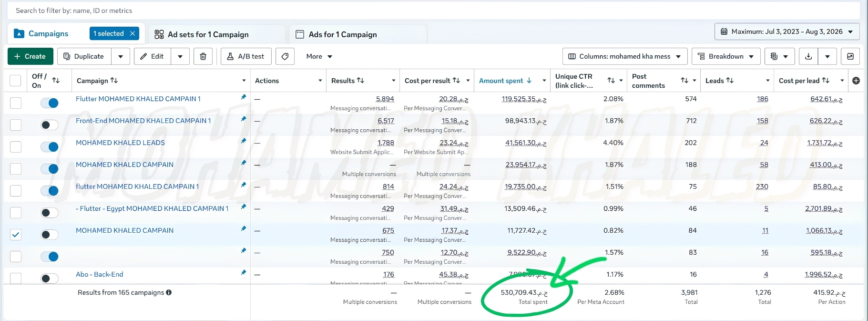Screen dimensions: 868x321
Task: Sort by Campaign name arrows
Action: (114, 80)
